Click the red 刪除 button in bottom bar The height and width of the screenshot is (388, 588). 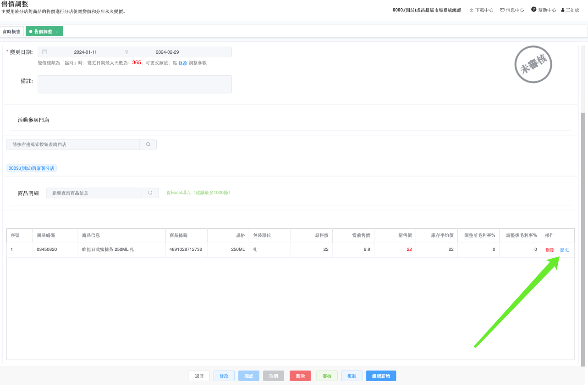click(300, 376)
